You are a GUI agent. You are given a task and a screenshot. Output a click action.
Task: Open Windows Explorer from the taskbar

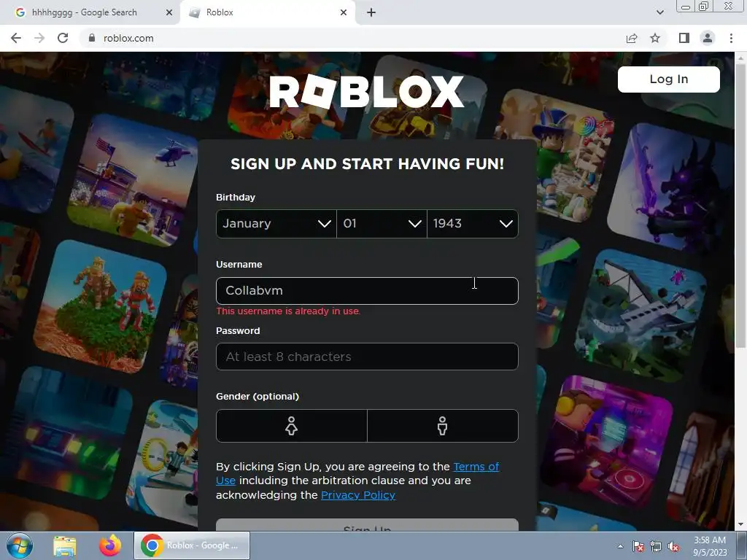[65, 545]
